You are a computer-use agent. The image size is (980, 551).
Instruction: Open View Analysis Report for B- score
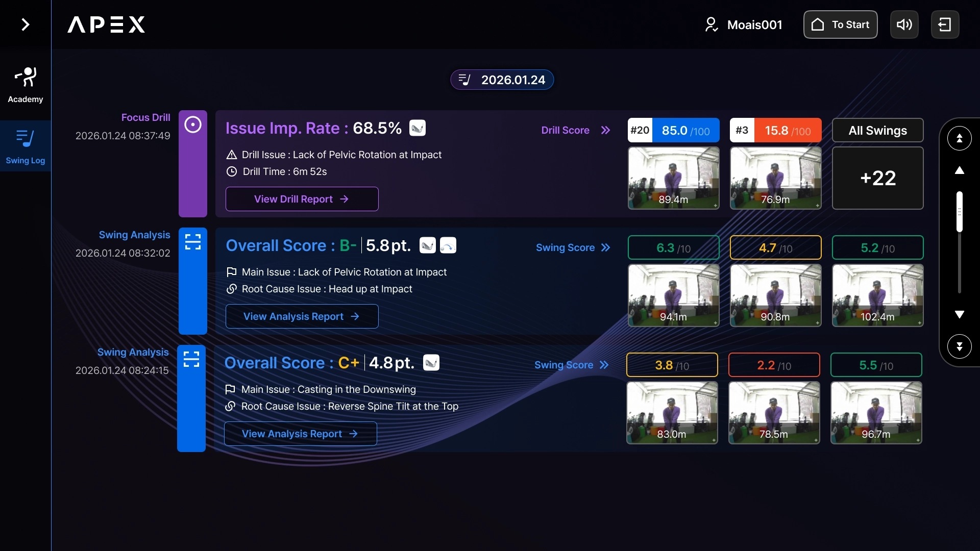pyautogui.click(x=302, y=316)
